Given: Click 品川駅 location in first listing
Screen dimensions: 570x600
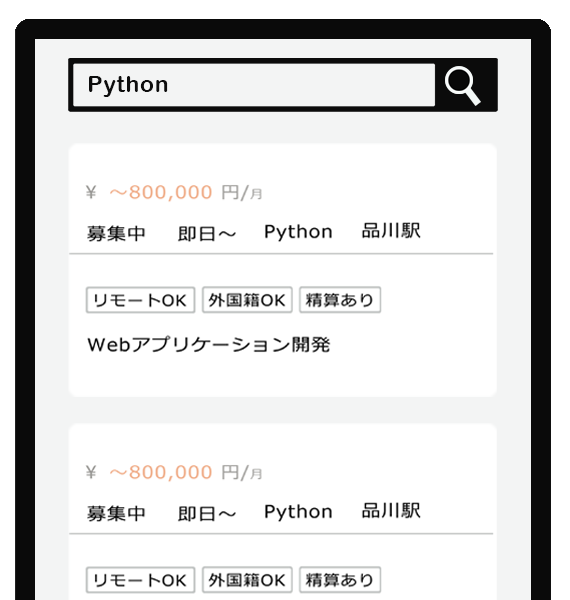Looking at the screenshot, I should 391,231.
